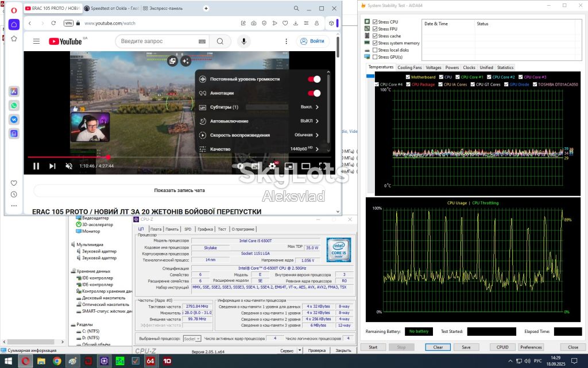The height and width of the screenshot is (368, 588).
Task: Start YouTube voice search with microphone
Action: (x=243, y=41)
